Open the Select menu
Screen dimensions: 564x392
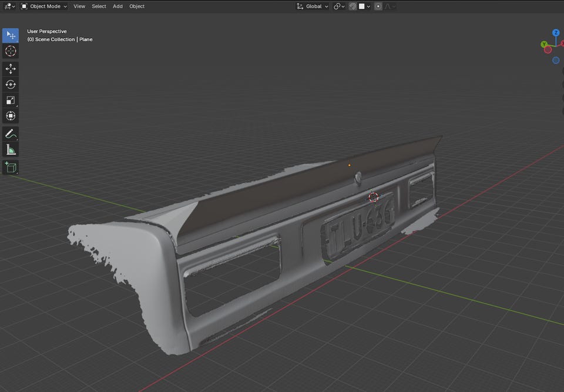(99, 6)
